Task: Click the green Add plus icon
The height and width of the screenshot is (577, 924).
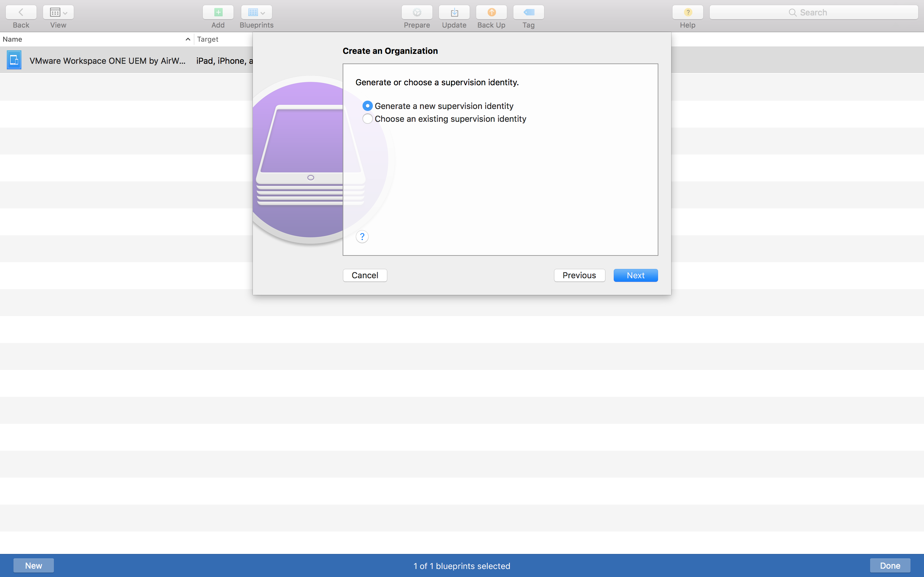Action: (x=218, y=12)
